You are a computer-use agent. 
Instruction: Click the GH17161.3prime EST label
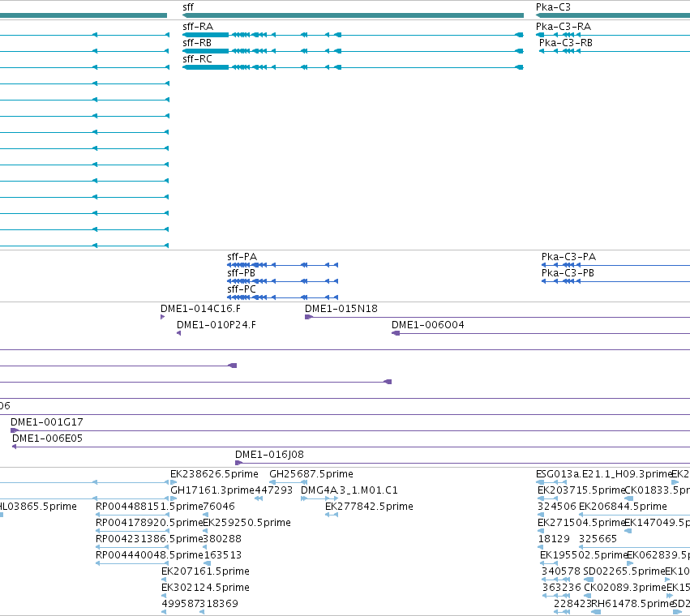click(x=212, y=490)
